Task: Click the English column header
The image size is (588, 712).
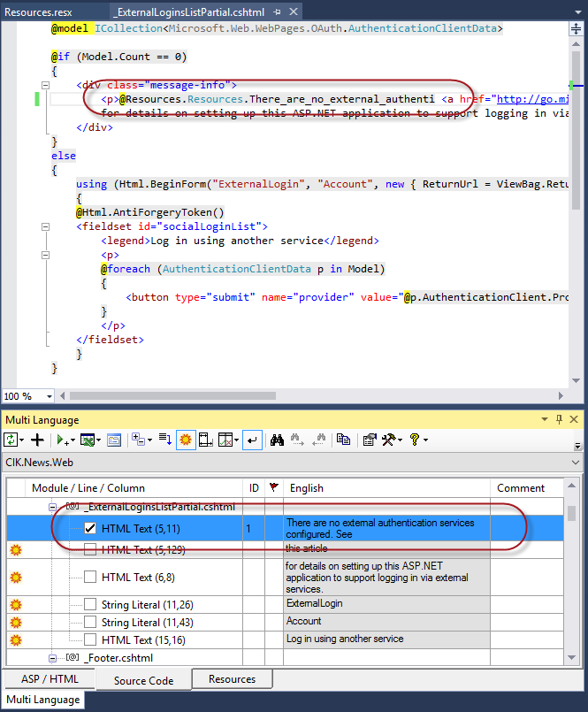Action: point(307,487)
